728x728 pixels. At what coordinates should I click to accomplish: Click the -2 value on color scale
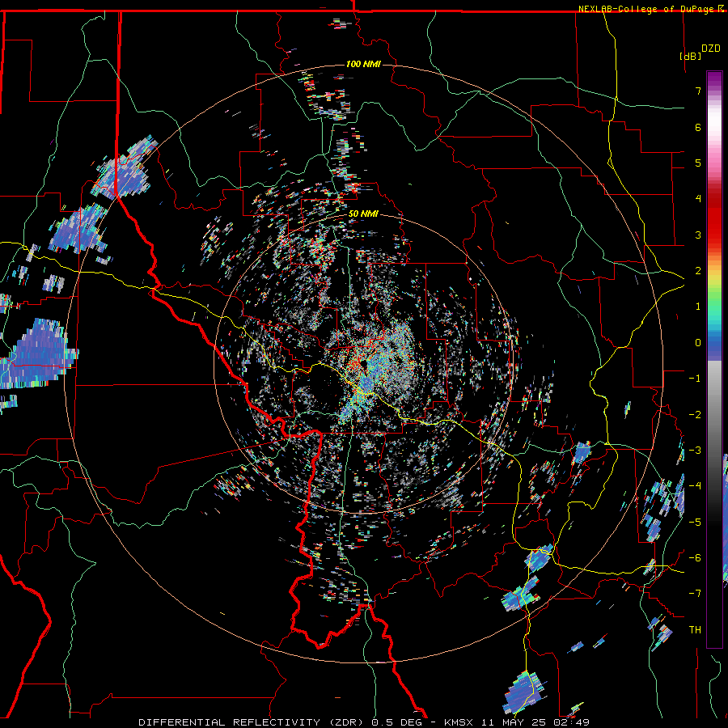pyautogui.click(x=695, y=415)
